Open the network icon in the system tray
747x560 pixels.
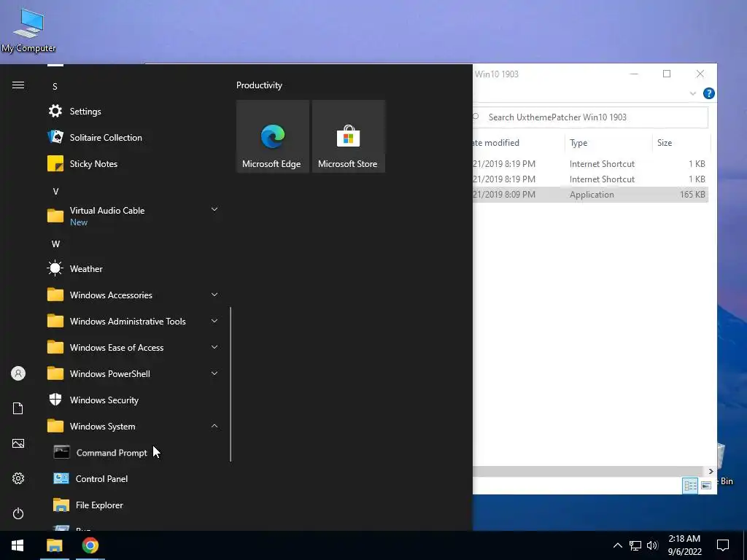coord(635,545)
